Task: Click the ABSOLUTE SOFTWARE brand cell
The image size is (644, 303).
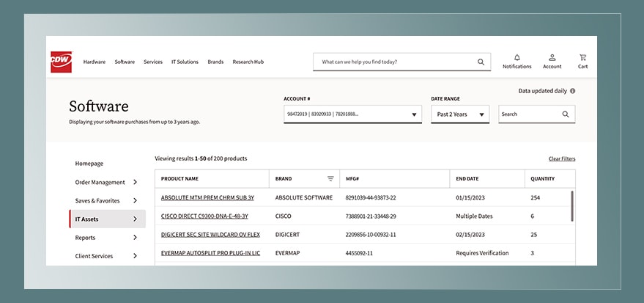Action: pyautogui.click(x=304, y=198)
